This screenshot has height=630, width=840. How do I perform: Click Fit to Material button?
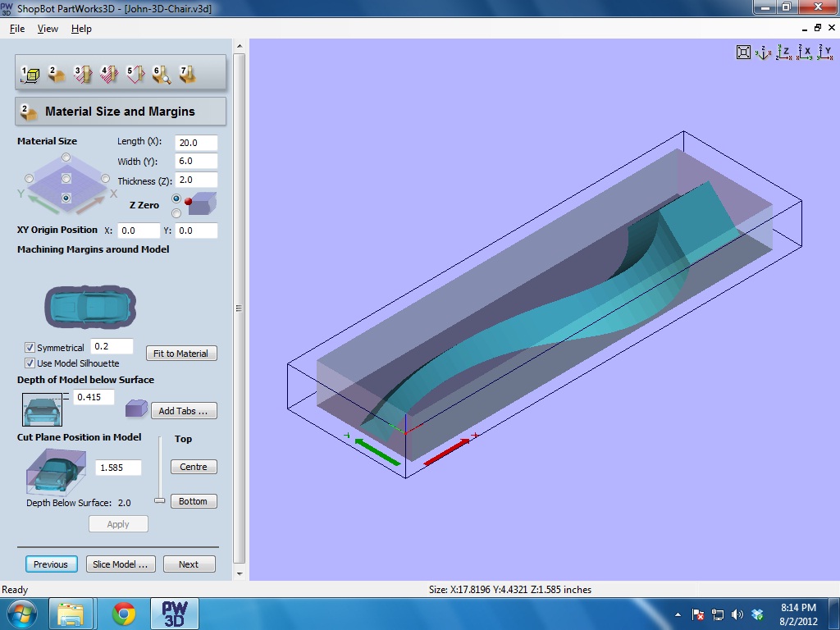coord(181,354)
